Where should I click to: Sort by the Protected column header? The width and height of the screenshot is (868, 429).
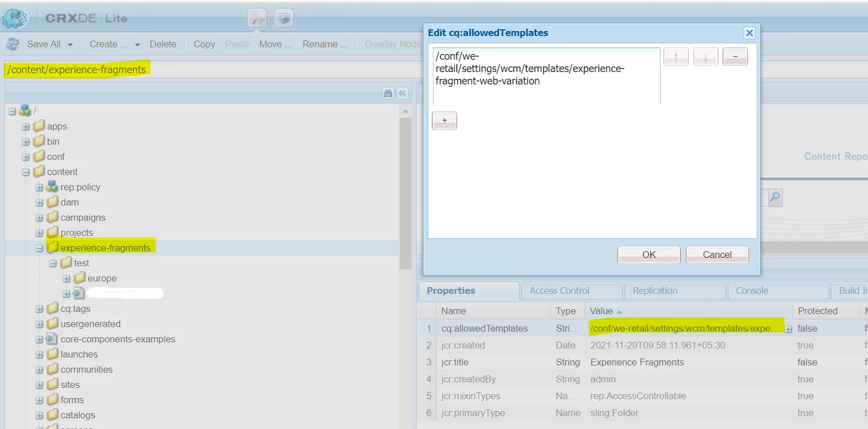pos(826,311)
